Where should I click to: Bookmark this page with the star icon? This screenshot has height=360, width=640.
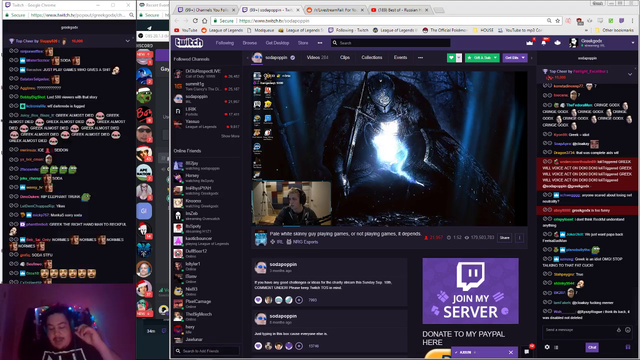click(x=558, y=20)
